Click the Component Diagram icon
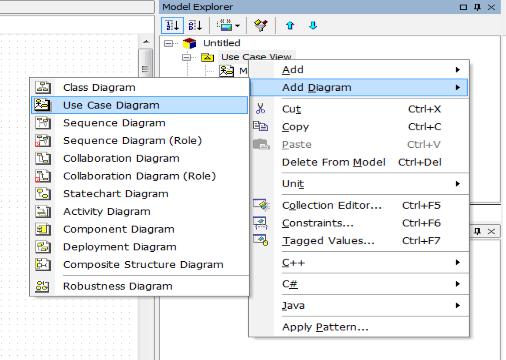506x360 pixels. click(43, 229)
